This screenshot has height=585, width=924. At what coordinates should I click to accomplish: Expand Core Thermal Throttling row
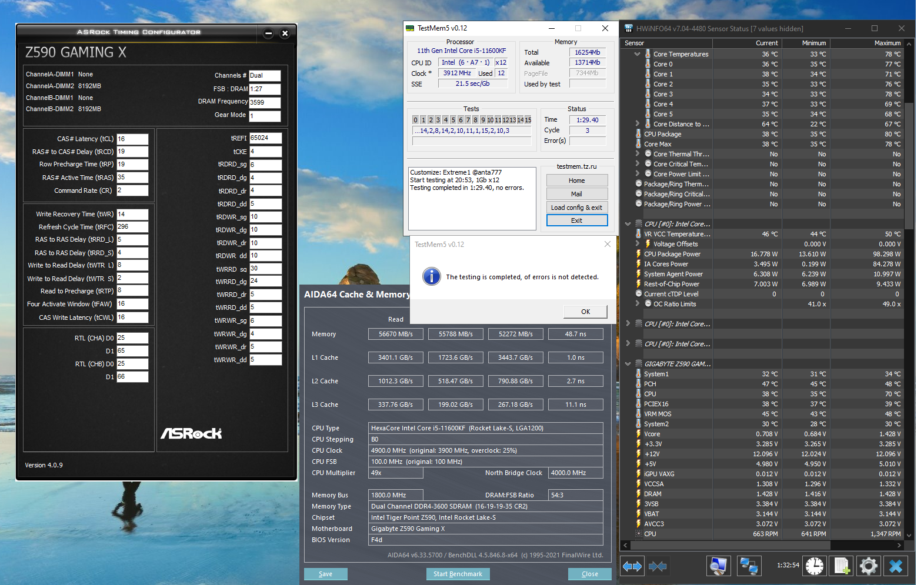click(637, 154)
